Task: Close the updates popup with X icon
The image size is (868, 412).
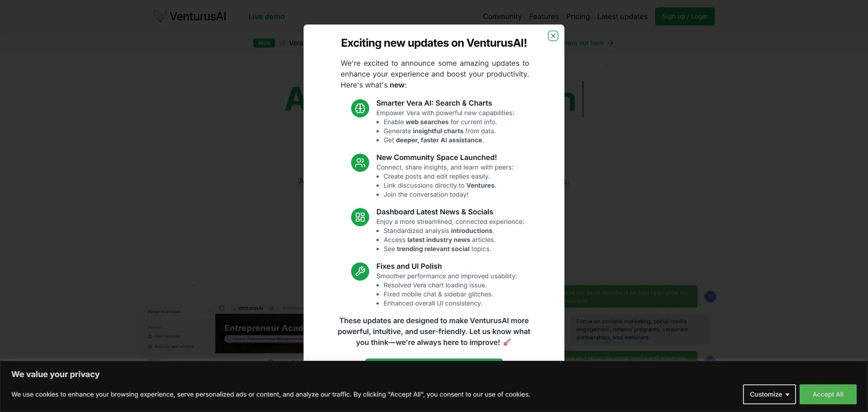Action: pyautogui.click(x=553, y=36)
